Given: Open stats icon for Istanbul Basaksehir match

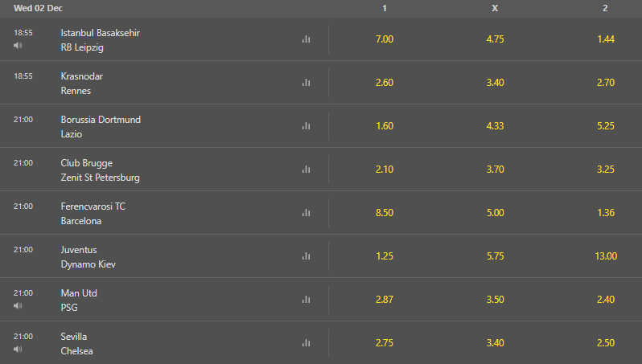Looking at the screenshot, I should (306, 39).
